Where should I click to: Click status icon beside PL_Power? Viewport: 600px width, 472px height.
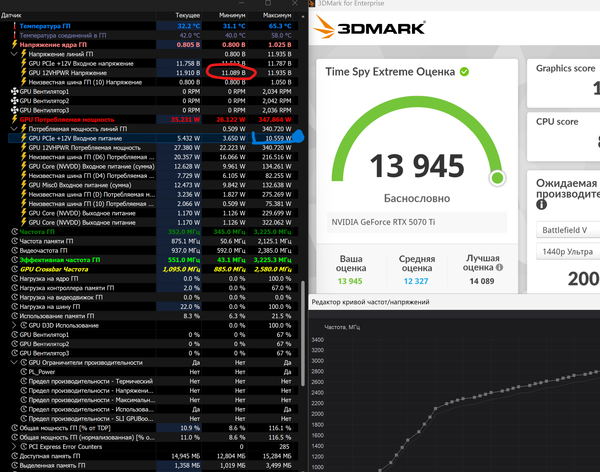[x=24, y=372]
